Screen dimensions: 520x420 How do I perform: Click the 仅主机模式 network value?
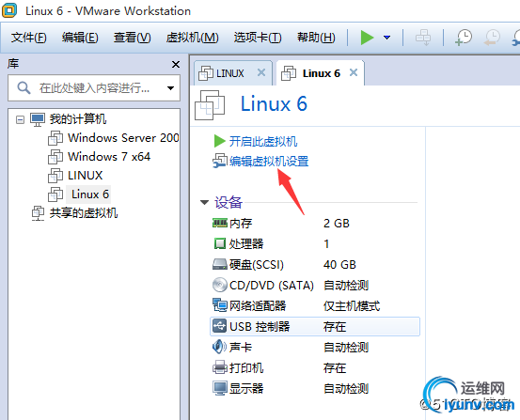coord(352,306)
